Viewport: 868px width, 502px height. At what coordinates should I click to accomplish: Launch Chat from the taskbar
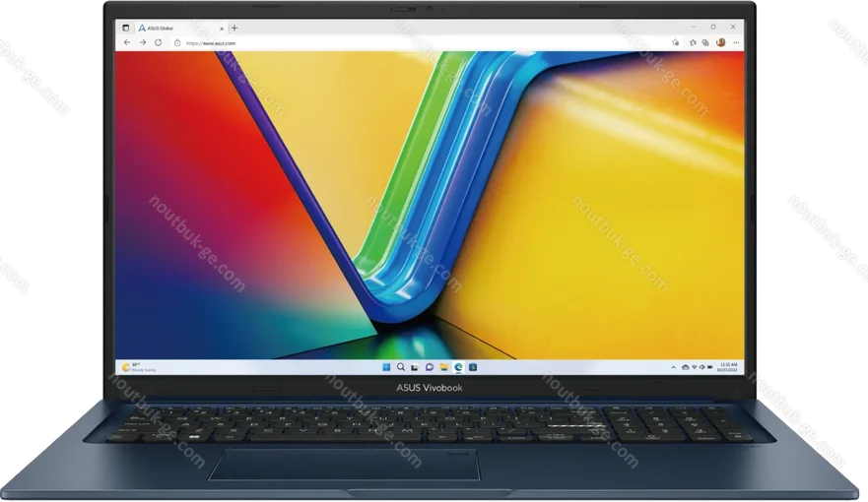(430, 367)
